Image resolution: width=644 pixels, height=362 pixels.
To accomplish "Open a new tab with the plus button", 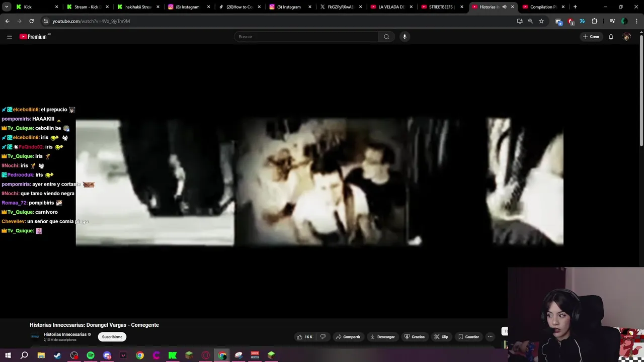I will (x=575, y=7).
